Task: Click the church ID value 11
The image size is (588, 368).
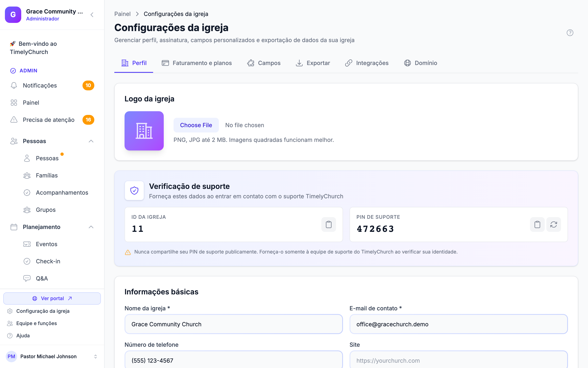Action: tap(138, 229)
